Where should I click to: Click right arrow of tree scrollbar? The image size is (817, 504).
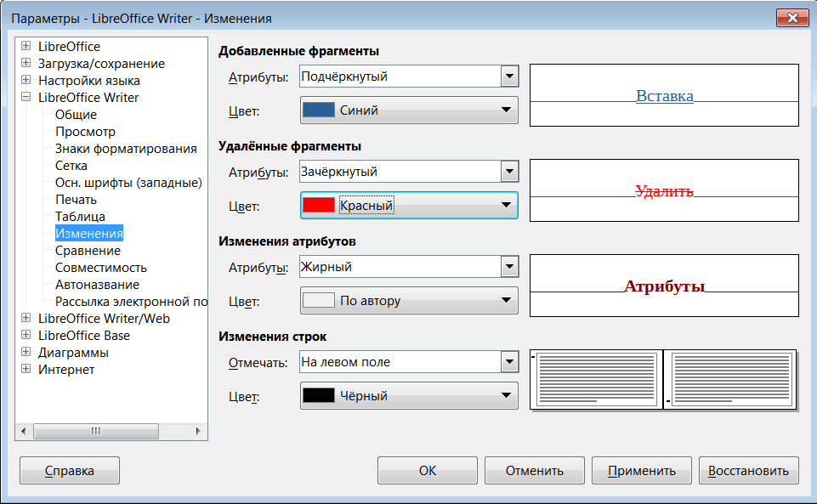(x=198, y=431)
